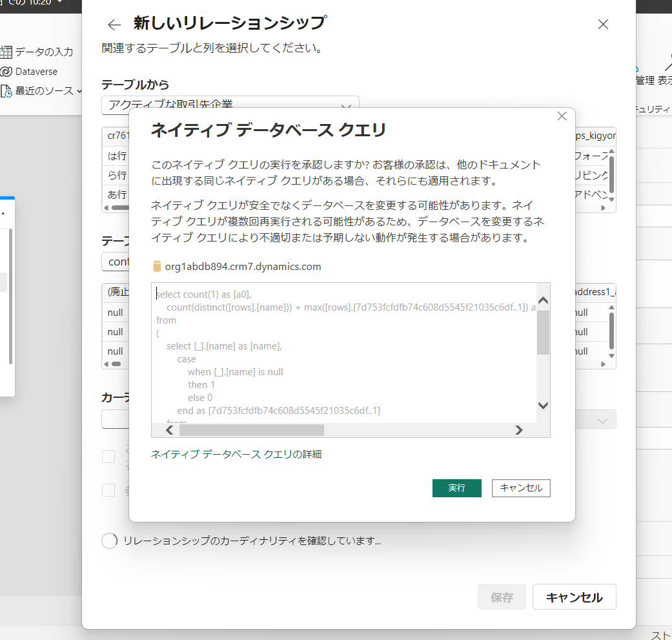The image size is (672, 640).
Task: Click the disabled 保存 button
Action: 502,597
